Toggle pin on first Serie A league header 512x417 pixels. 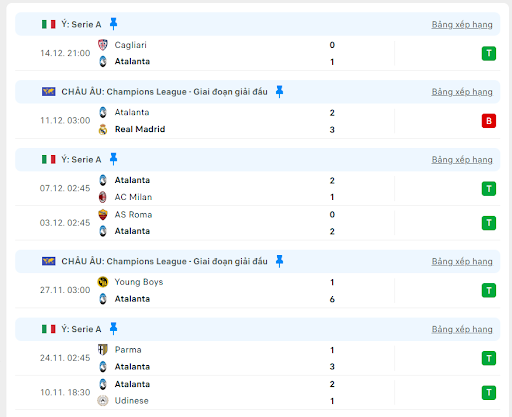click(113, 24)
